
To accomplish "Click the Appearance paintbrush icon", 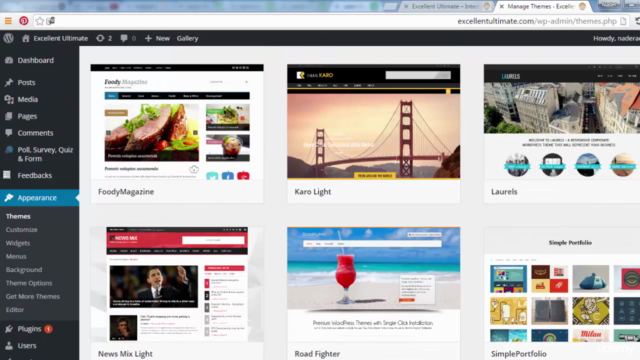I will pyautogui.click(x=9, y=198).
